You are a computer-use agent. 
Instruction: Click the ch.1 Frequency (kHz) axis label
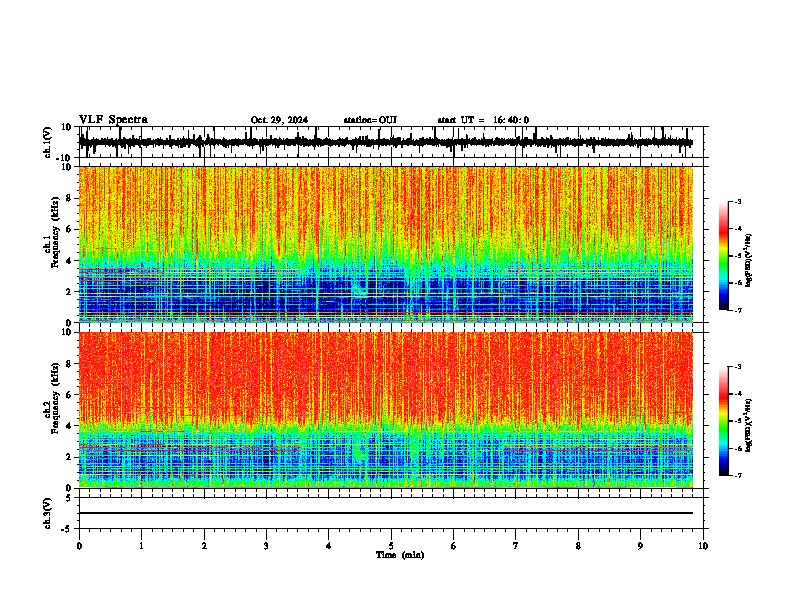(x=52, y=231)
